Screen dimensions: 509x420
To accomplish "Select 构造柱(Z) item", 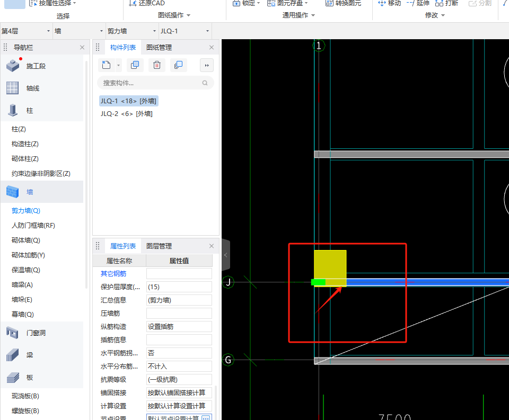I will (25, 144).
